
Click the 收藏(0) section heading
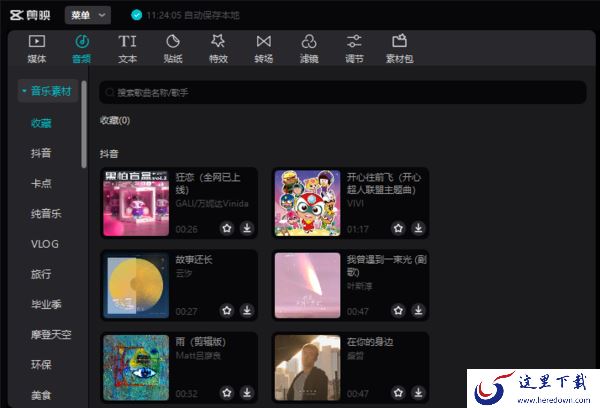click(x=115, y=120)
